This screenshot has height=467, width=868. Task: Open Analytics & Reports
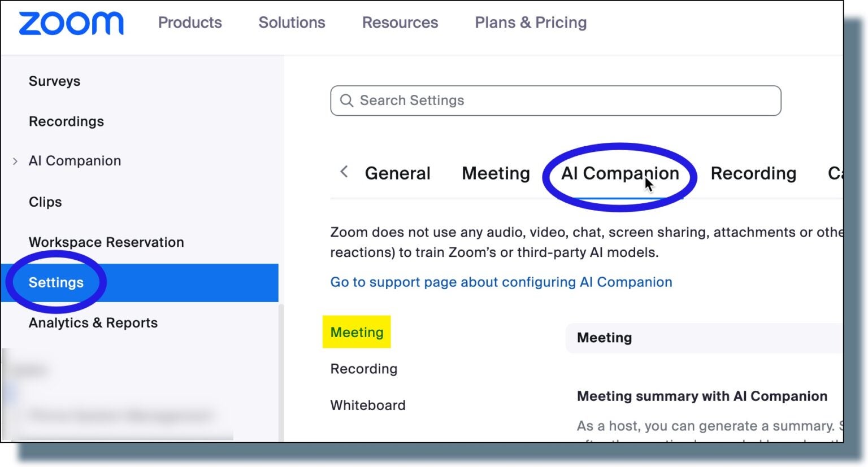click(93, 322)
